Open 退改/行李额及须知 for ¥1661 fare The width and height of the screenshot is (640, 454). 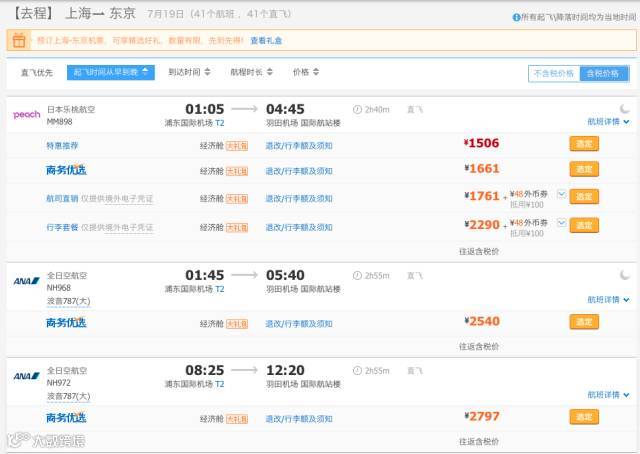click(x=299, y=171)
